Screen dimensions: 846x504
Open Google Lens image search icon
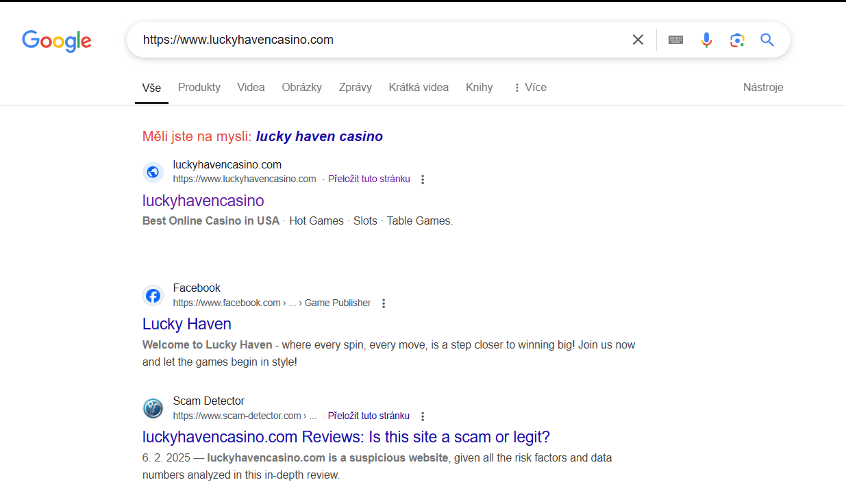(737, 40)
